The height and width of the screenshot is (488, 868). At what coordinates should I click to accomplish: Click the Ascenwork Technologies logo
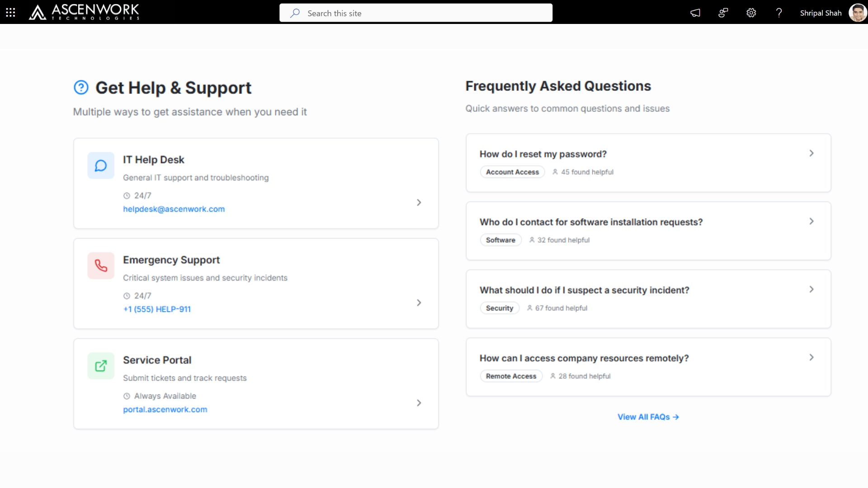tap(85, 12)
